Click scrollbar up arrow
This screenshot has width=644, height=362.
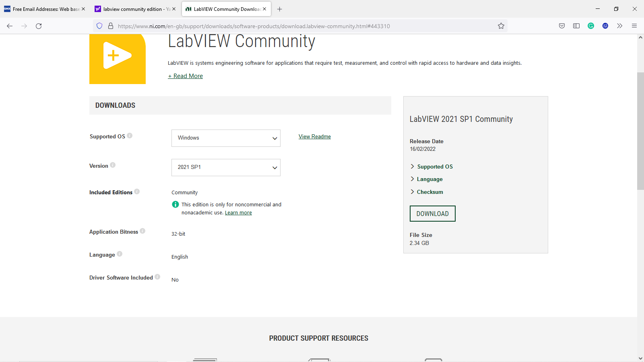640,37
